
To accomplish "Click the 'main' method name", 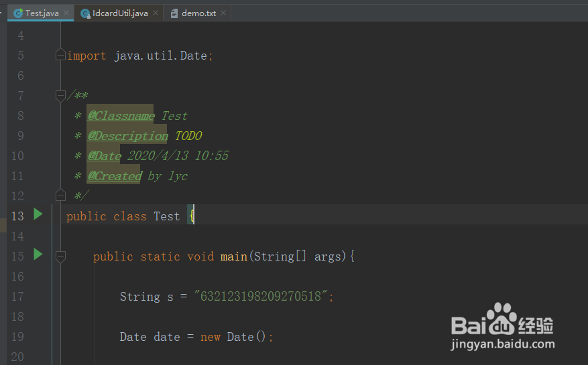I will coord(233,257).
